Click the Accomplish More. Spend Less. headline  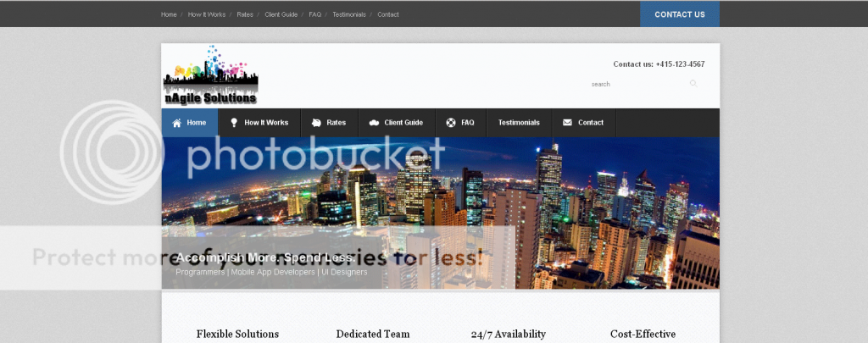pyautogui.click(x=265, y=257)
